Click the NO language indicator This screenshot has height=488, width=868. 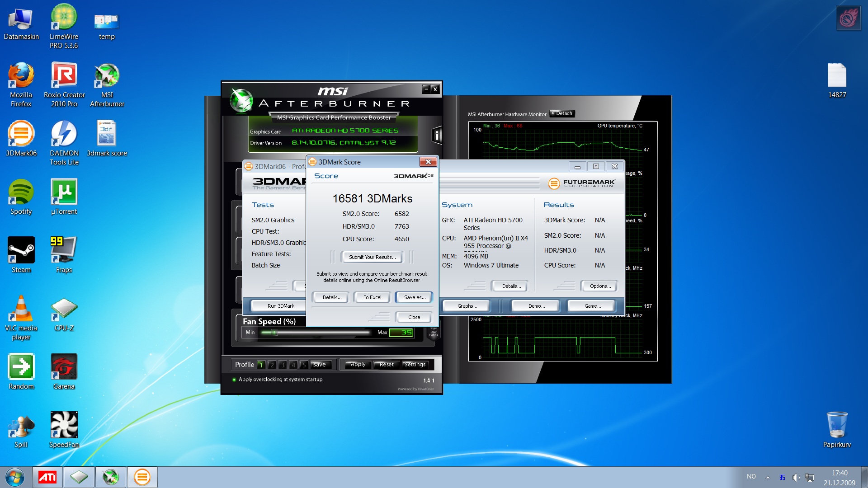(x=751, y=477)
